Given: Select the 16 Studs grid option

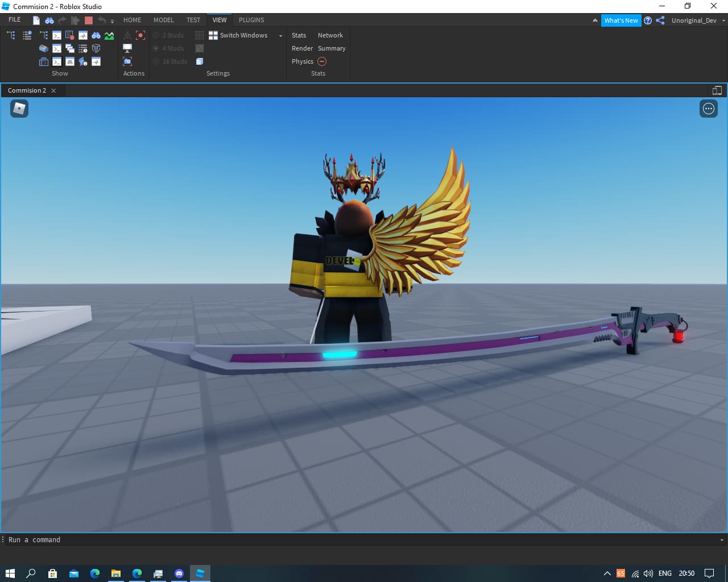Looking at the screenshot, I should click(169, 61).
